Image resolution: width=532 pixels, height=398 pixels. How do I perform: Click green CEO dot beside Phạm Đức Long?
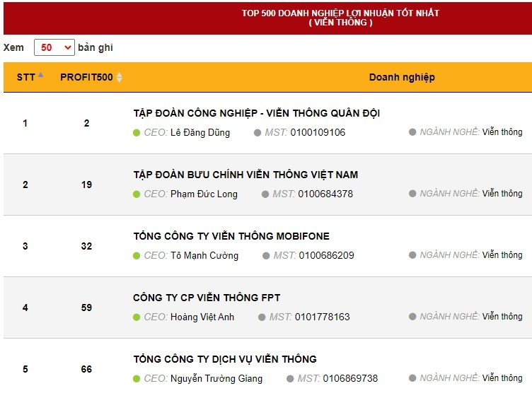pos(137,194)
